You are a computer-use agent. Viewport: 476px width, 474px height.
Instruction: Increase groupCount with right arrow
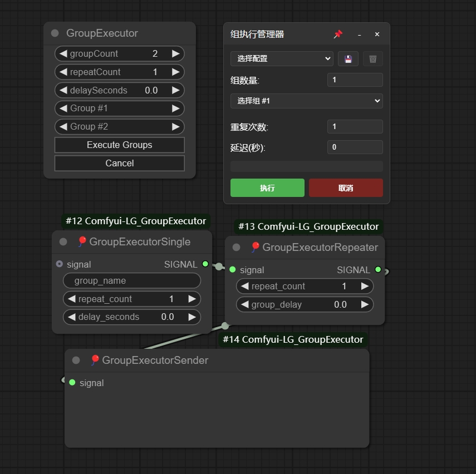click(x=176, y=54)
